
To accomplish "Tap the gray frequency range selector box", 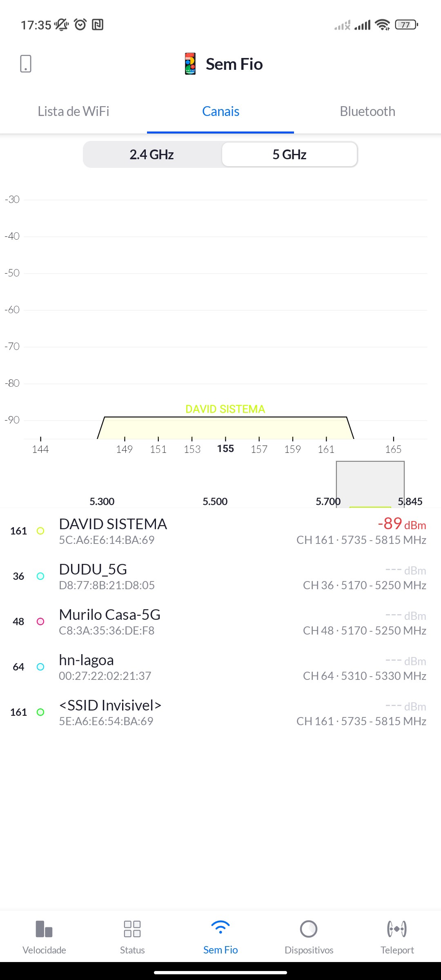I will tap(370, 484).
